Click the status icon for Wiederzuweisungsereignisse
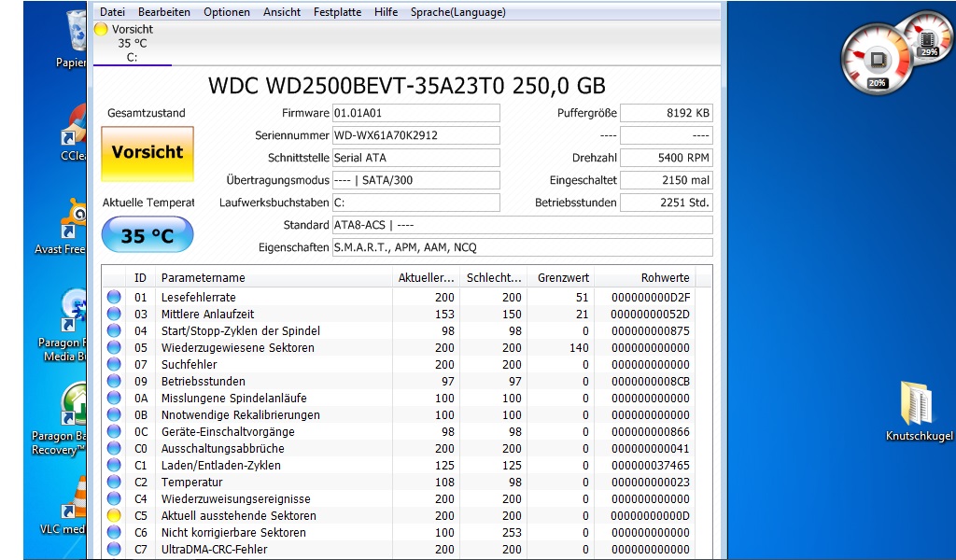Viewport: 956px width, 560px height. click(114, 498)
